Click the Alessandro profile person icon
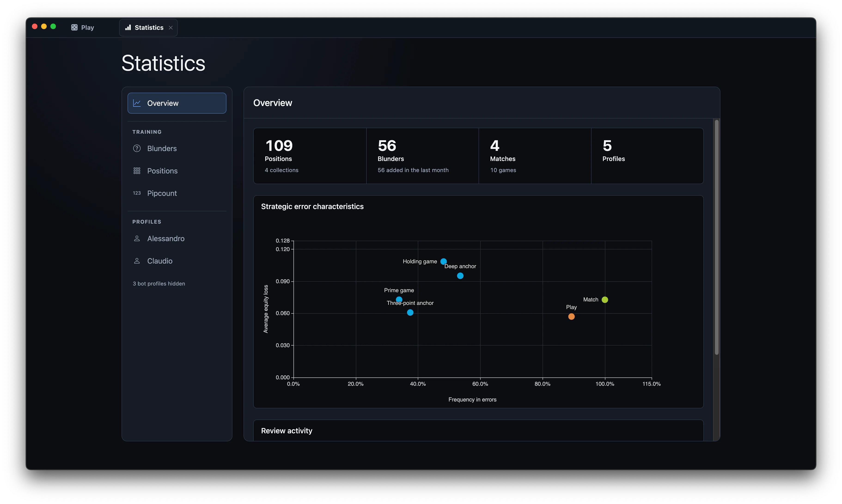Screen dimensions: 842x504 pos(137,239)
